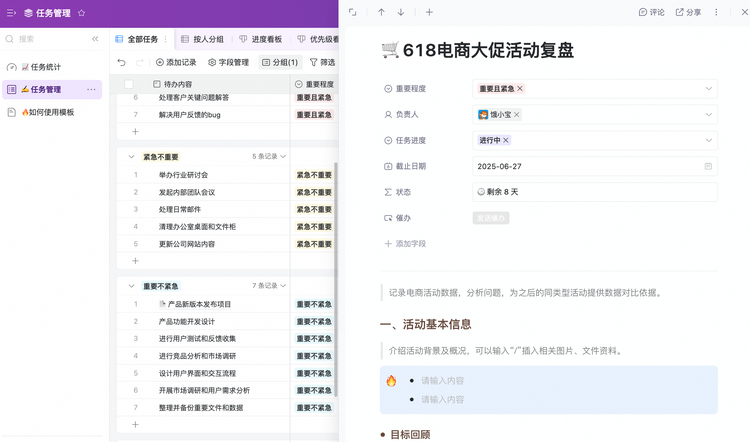The image size is (750, 442).
Task: Click the 一、活动基本信息 heading
Action: click(426, 324)
